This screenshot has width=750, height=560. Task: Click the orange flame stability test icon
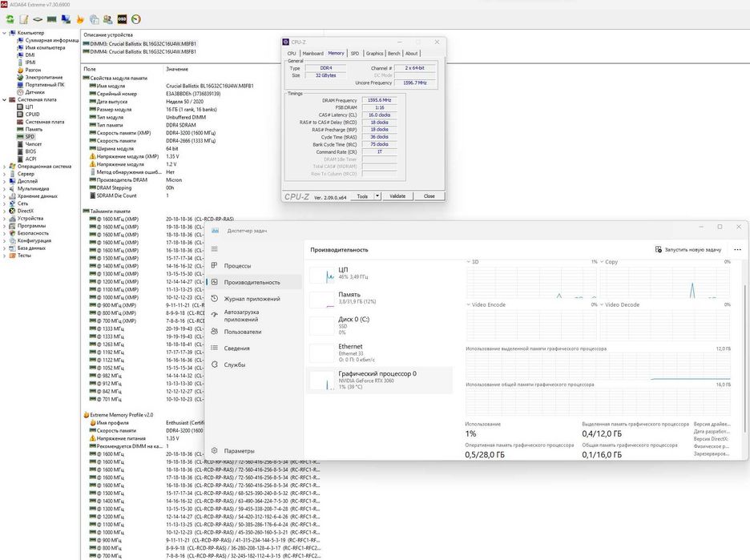(79, 18)
